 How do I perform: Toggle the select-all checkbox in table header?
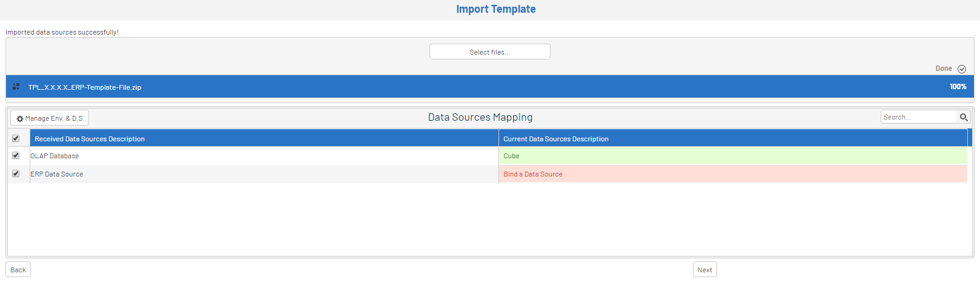[x=16, y=138]
